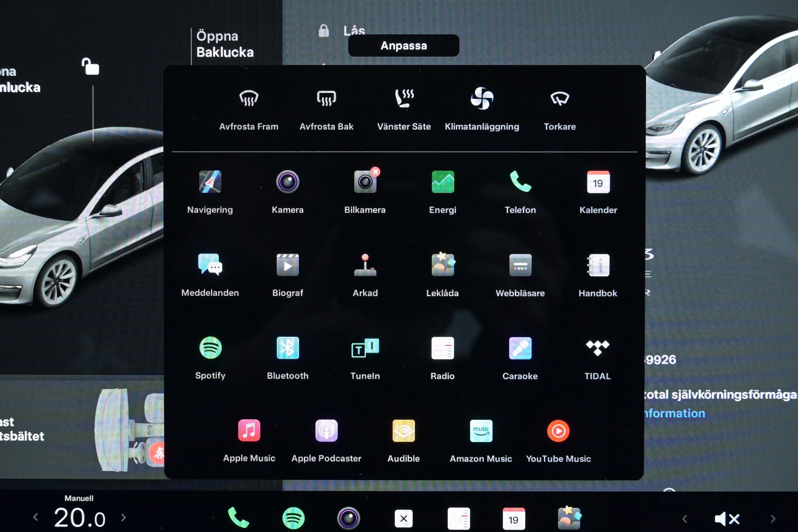Image resolution: width=798 pixels, height=532 pixels.
Task: Turn on Vänster Säte seat heating
Action: pos(404,110)
